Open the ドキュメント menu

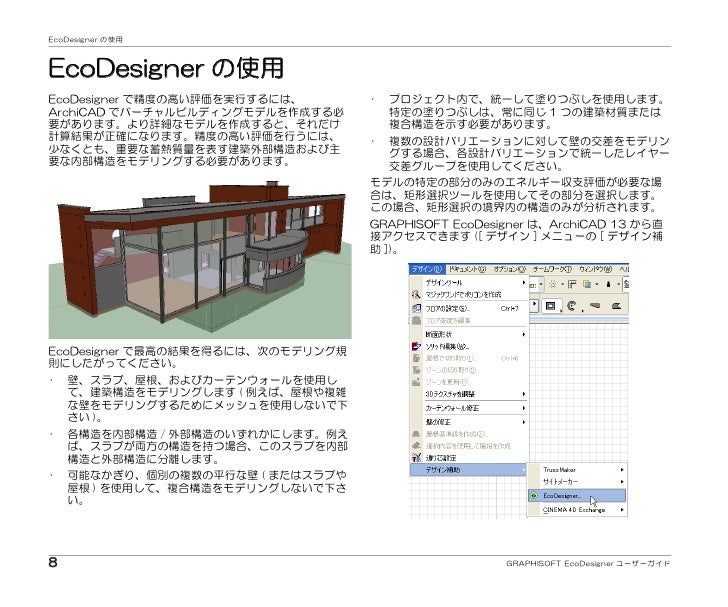pos(467,269)
